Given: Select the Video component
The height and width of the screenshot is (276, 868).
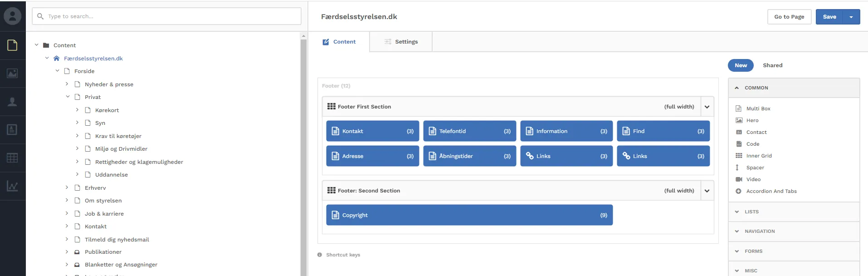Looking at the screenshot, I should coord(753,179).
